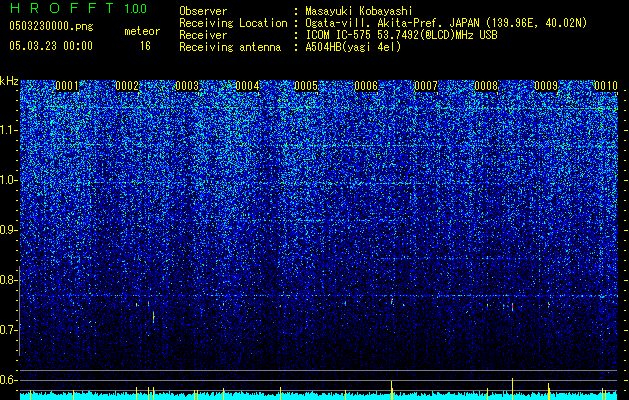Click the meteor count value 16
The image size is (629, 400).
(x=145, y=46)
